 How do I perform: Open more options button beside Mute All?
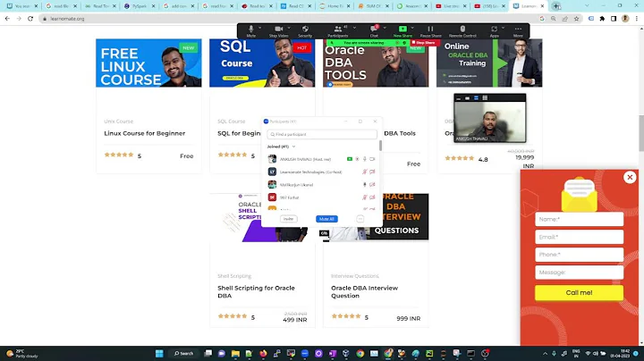pos(360,219)
